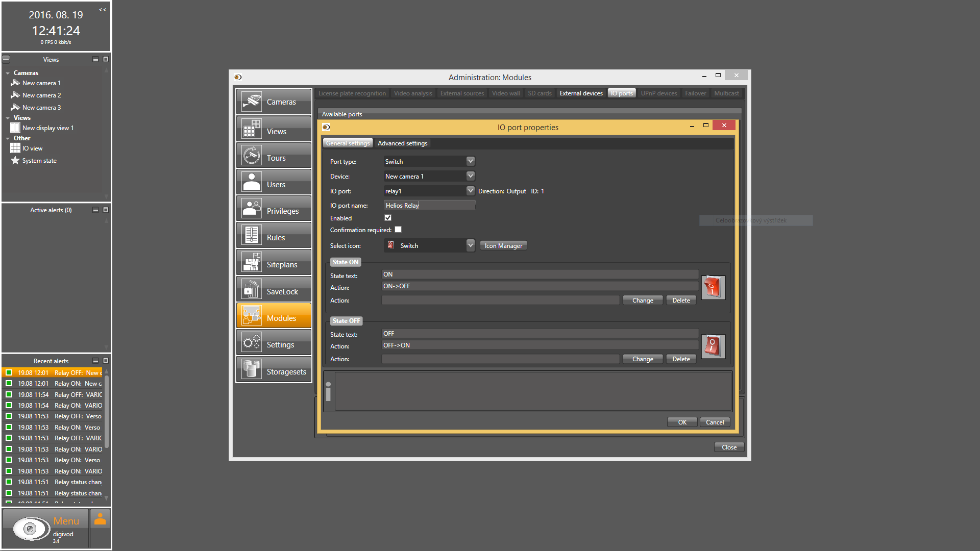Image resolution: width=980 pixels, height=551 pixels.
Task: Expand the Port type dropdown
Action: (470, 161)
